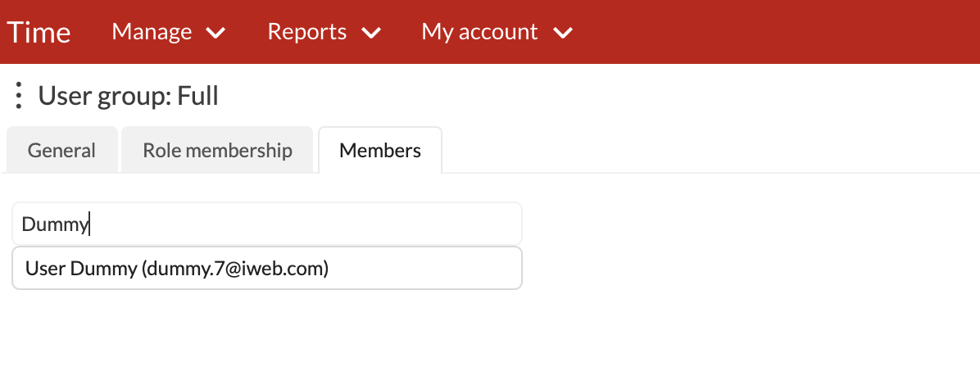This screenshot has width=980, height=367.
Task: Switch to the General tab
Action: [61, 150]
